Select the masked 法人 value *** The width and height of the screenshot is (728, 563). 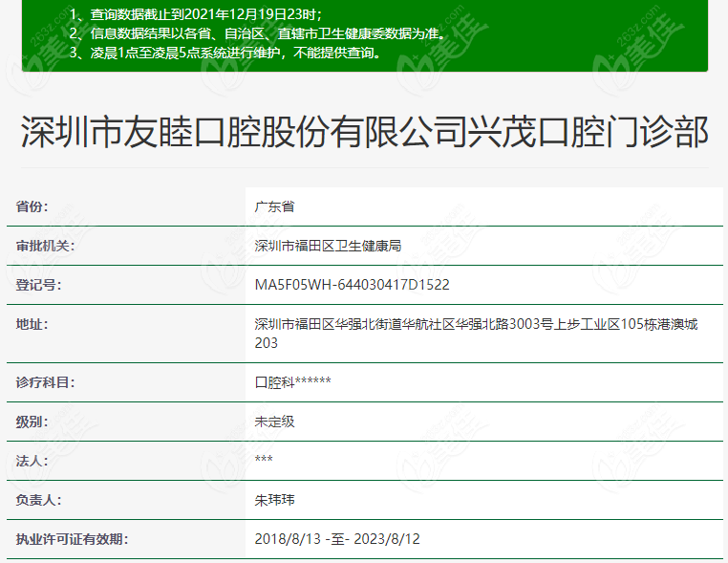tap(264, 459)
